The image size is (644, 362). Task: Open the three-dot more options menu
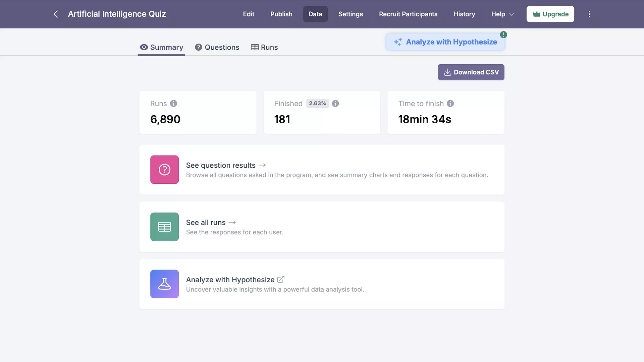pyautogui.click(x=589, y=14)
